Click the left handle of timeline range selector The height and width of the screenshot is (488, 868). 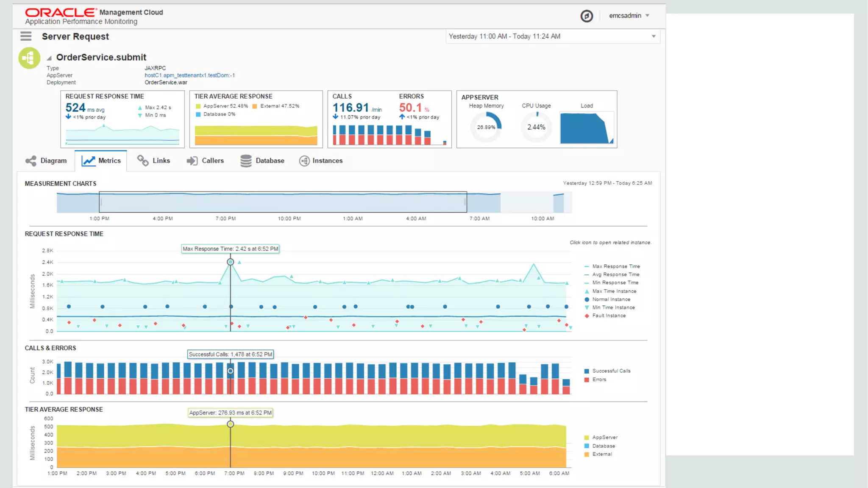[x=101, y=202]
